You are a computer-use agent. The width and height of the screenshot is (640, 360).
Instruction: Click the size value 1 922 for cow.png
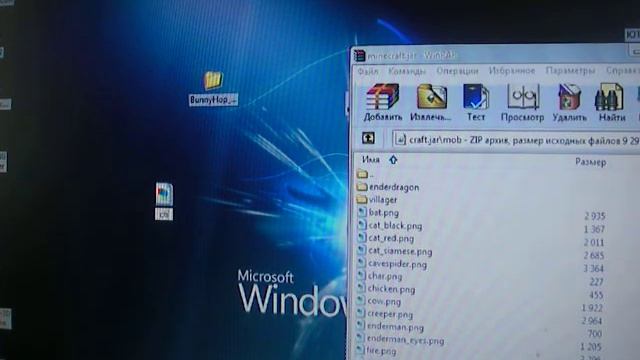tap(592, 307)
